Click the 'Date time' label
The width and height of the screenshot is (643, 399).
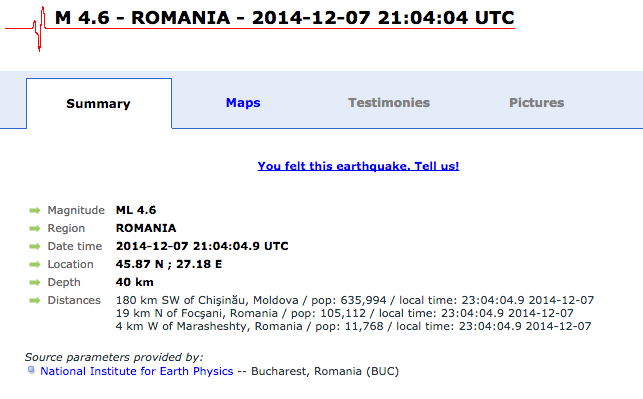point(75,246)
